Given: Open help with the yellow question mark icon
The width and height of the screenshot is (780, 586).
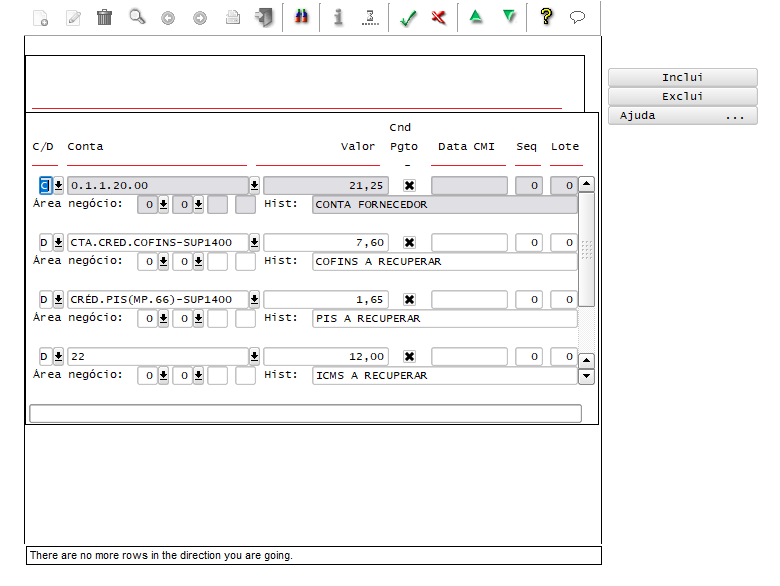Looking at the screenshot, I should [x=546, y=16].
